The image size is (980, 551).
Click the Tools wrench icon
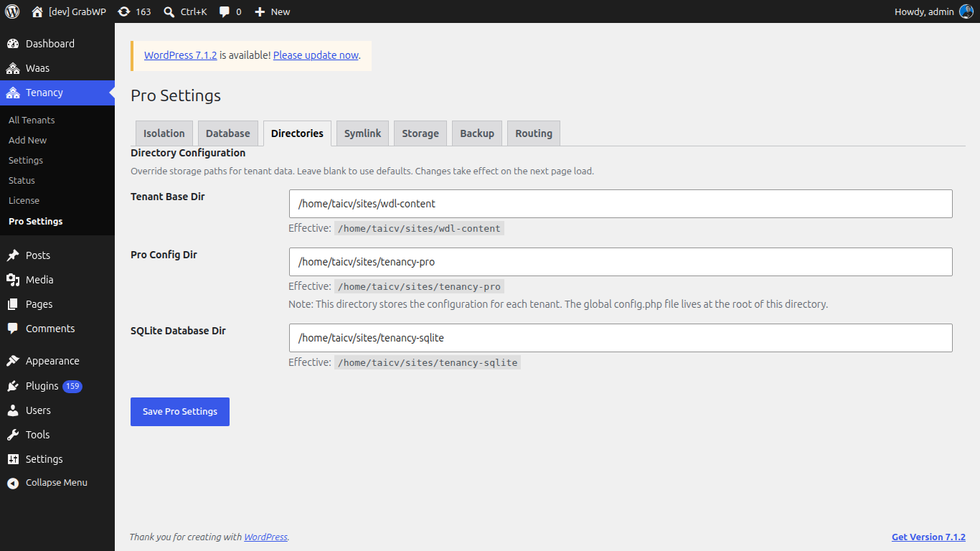point(13,435)
